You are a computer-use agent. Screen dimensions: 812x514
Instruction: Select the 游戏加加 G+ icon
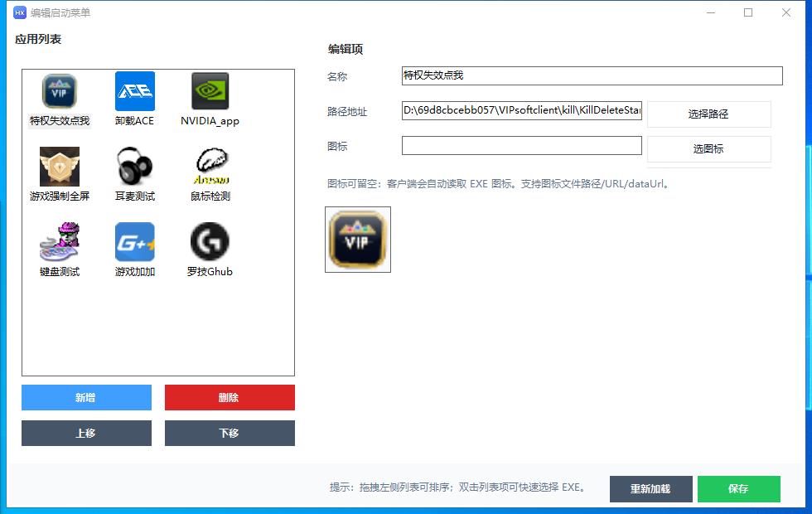tap(134, 241)
